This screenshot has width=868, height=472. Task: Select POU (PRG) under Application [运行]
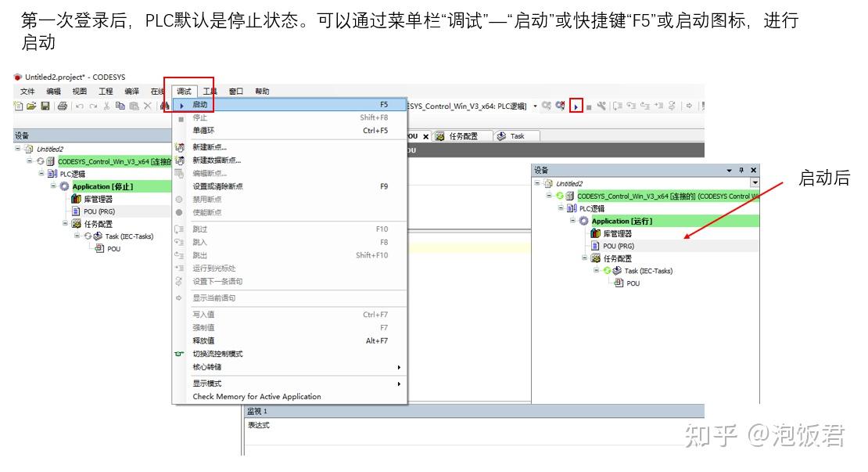point(619,246)
